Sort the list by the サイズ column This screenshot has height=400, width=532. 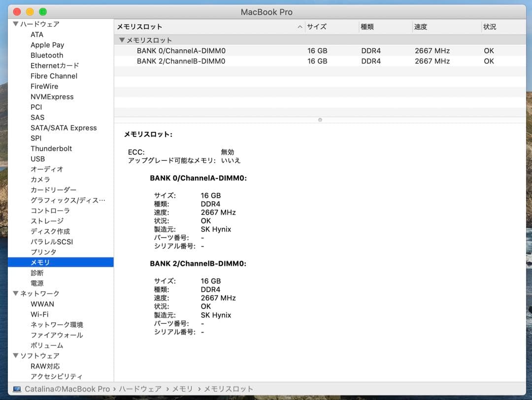point(317,27)
